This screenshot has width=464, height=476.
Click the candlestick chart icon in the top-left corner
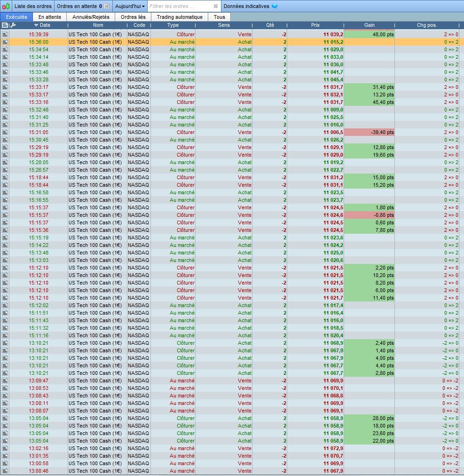pyautogui.click(x=6, y=6)
